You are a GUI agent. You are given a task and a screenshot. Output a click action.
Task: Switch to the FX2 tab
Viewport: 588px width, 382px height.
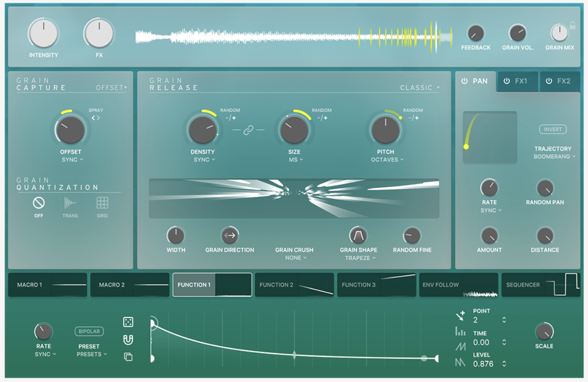click(560, 82)
